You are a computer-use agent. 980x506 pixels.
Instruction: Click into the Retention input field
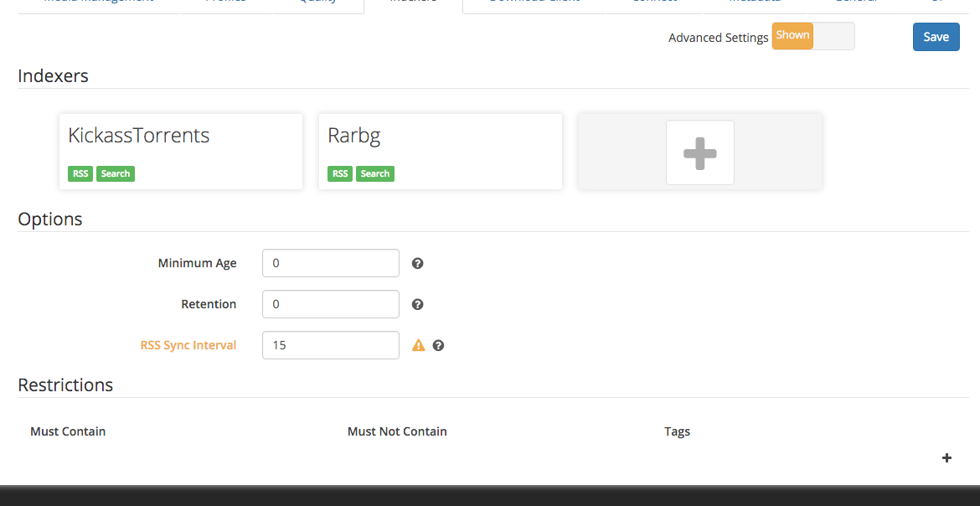click(331, 304)
